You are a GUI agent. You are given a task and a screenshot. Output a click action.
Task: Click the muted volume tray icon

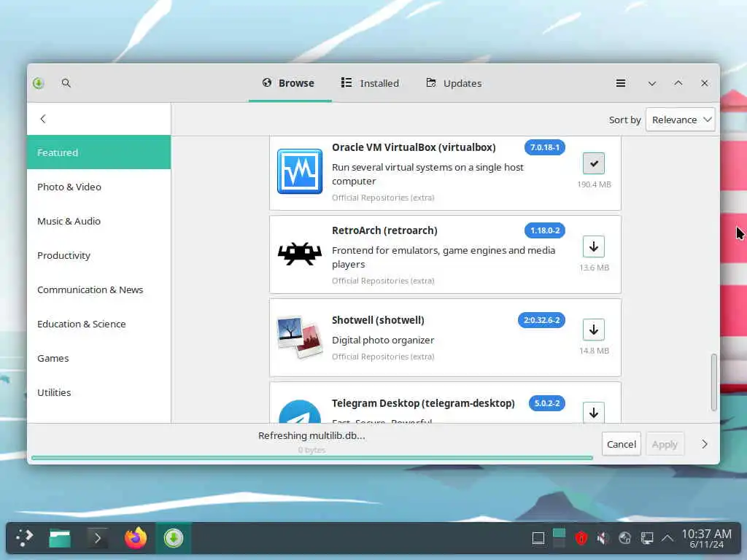coord(603,538)
